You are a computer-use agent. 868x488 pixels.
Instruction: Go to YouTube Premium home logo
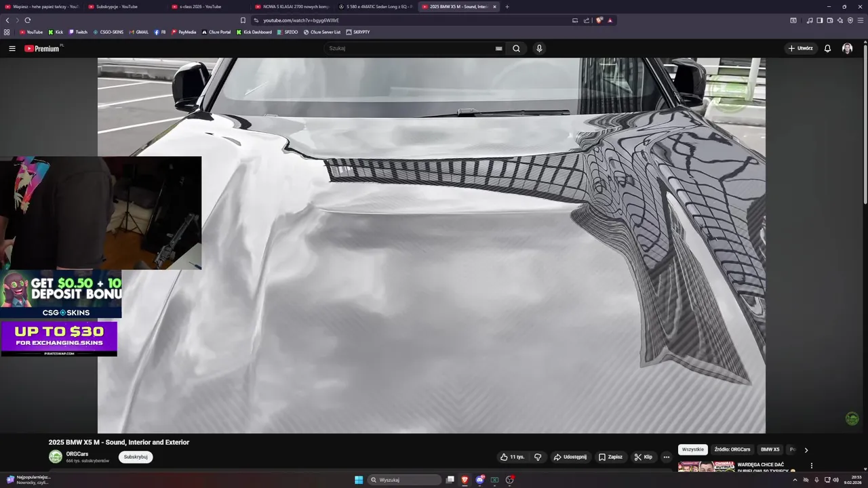point(42,48)
